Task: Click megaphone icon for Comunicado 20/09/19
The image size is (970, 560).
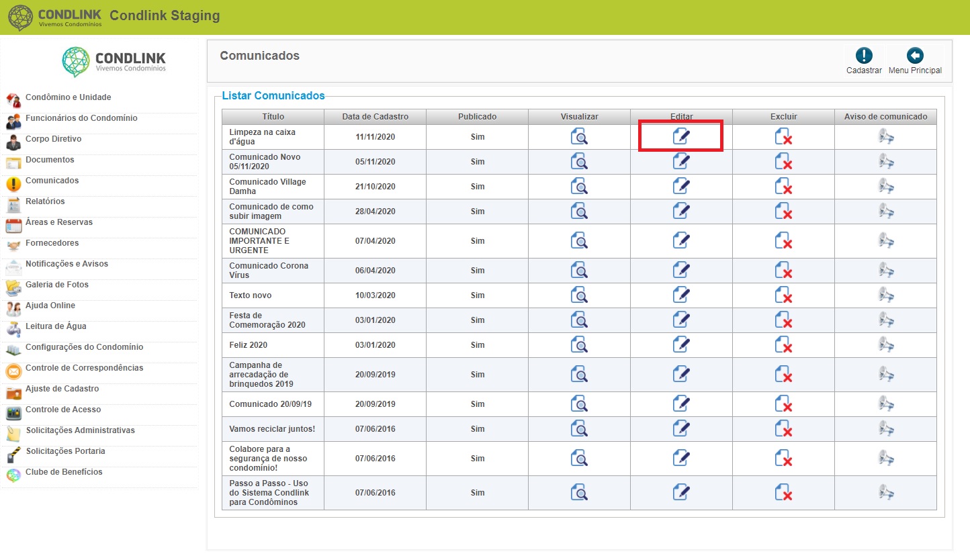Action: tap(886, 404)
